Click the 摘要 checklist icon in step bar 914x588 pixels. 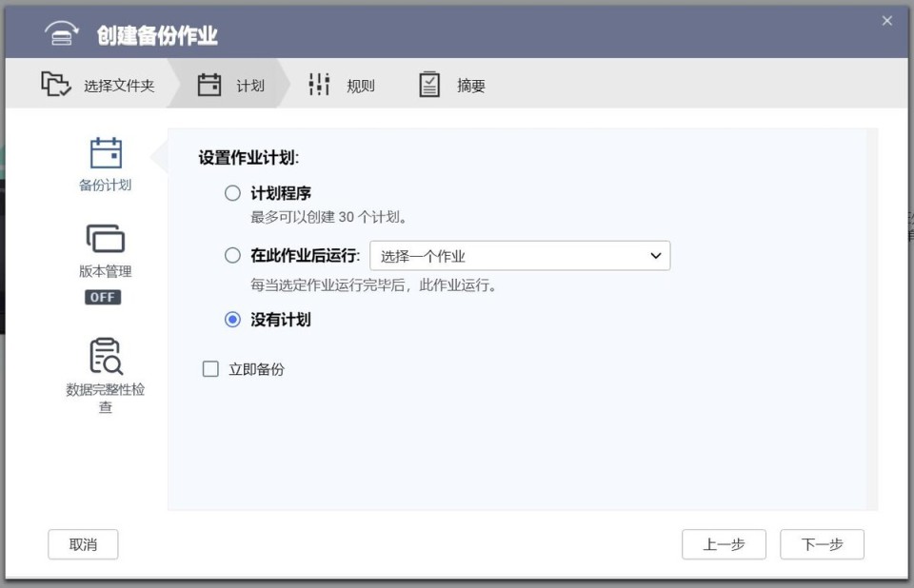click(429, 84)
